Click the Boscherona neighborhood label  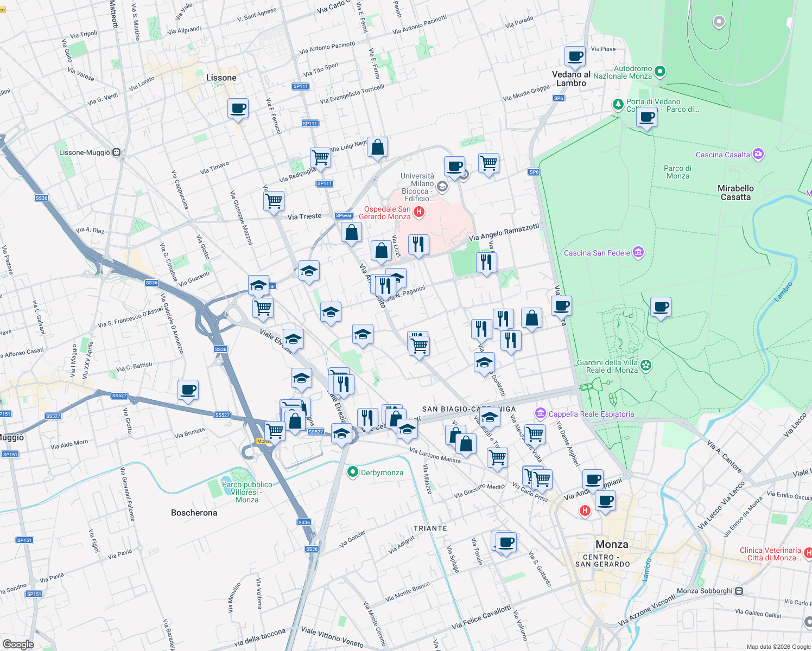pos(194,513)
